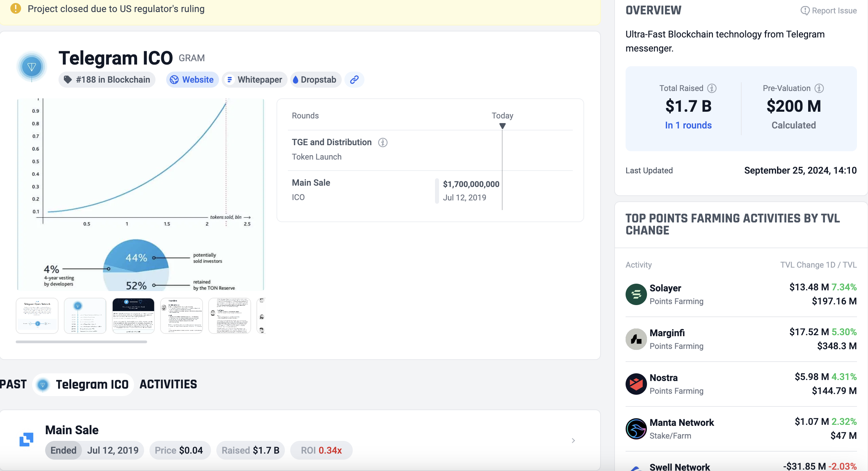Open the #188 in Blockchain rank badge
Image resolution: width=868 pixels, height=471 pixels.
pos(107,80)
